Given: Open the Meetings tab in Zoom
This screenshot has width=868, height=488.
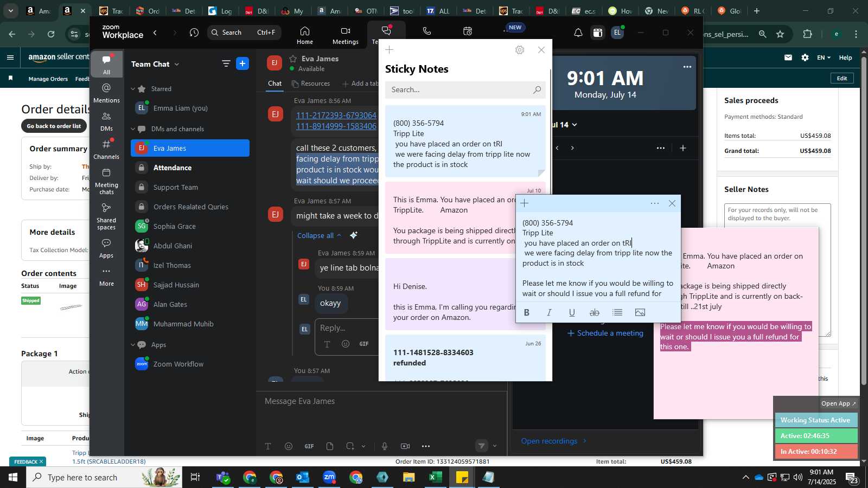Looking at the screenshot, I should tap(346, 35).
